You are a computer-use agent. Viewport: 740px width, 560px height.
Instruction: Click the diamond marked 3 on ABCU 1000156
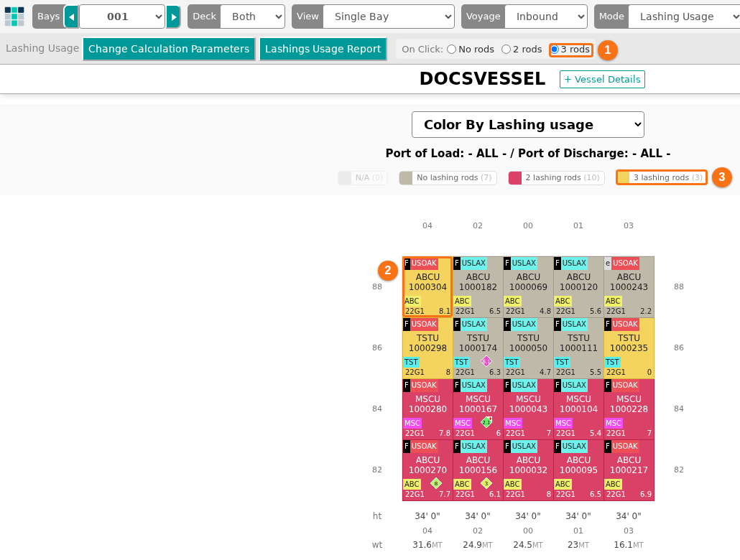486,483
